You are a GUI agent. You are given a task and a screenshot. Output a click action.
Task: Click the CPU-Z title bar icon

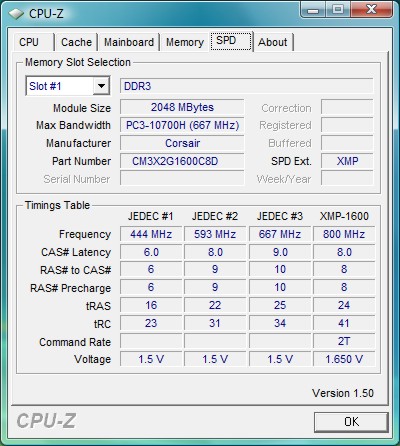click(16, 14)
